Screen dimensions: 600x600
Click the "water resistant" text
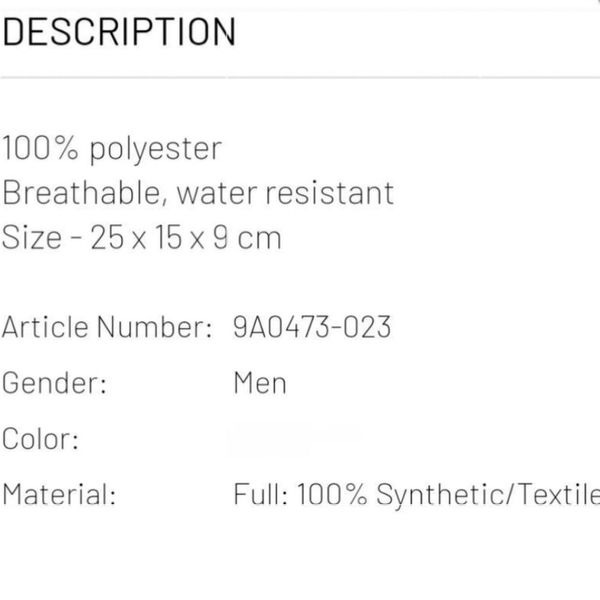pyautogui.click(x=285, y=194)
